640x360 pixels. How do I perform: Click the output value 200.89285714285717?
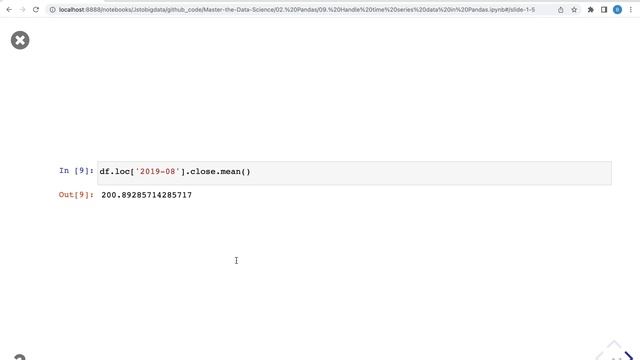(x=147, y=195)
